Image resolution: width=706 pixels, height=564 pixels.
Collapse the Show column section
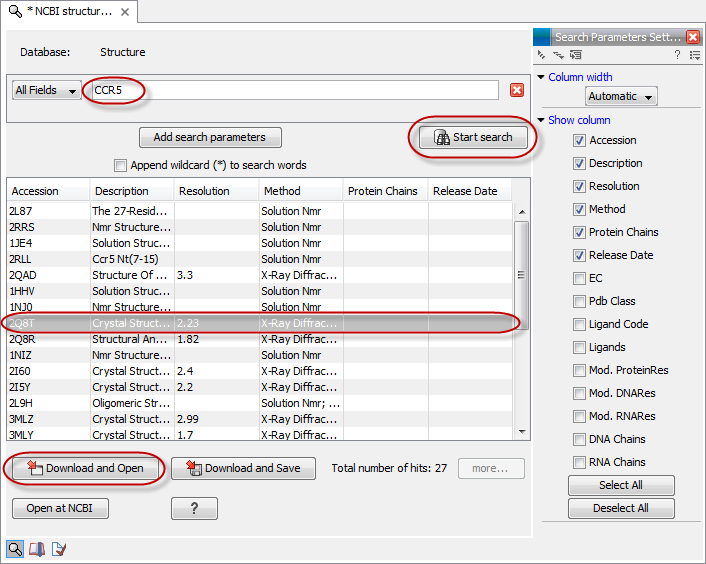coord(542,120)
